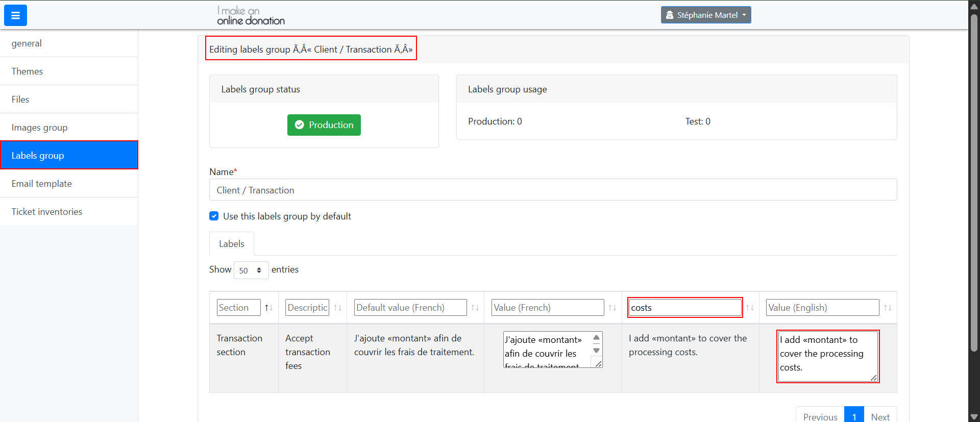
Task: Click the Name input field
Action: tap(553, 190)
